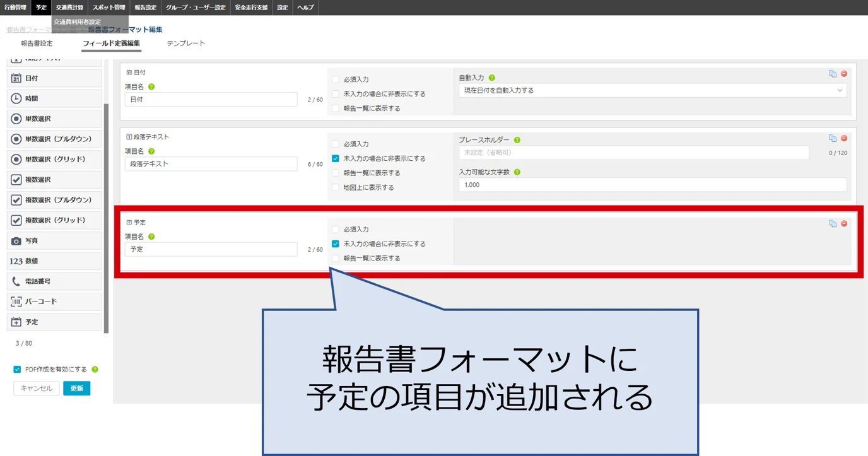Add a バーコード field from sidebar
Screen dimensions: 868x456
click(x=54, y=301)
